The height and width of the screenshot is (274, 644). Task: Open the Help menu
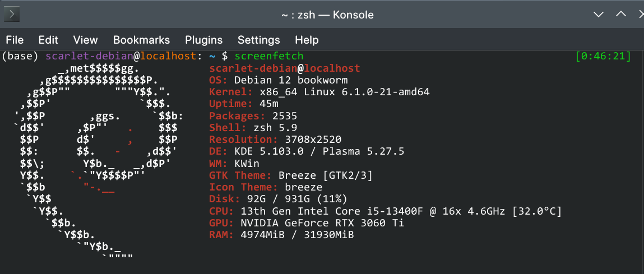click(307, 40)
